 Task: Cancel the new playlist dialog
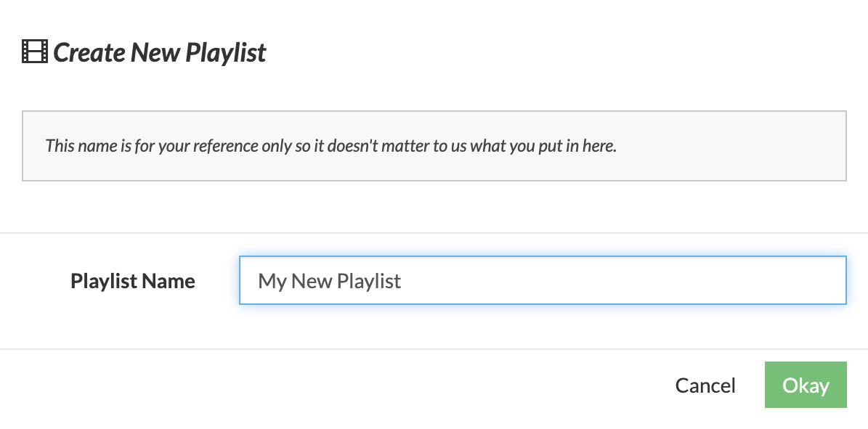coord(705,385)
